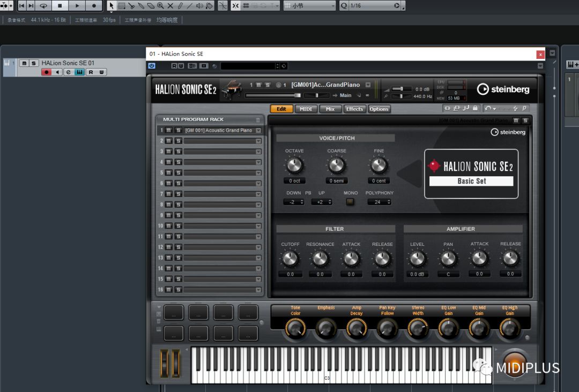Viewport: 579px width, 392px height.
Task: Open the slot 2 program dropdown arrow
Action: [x=258, y=141]
